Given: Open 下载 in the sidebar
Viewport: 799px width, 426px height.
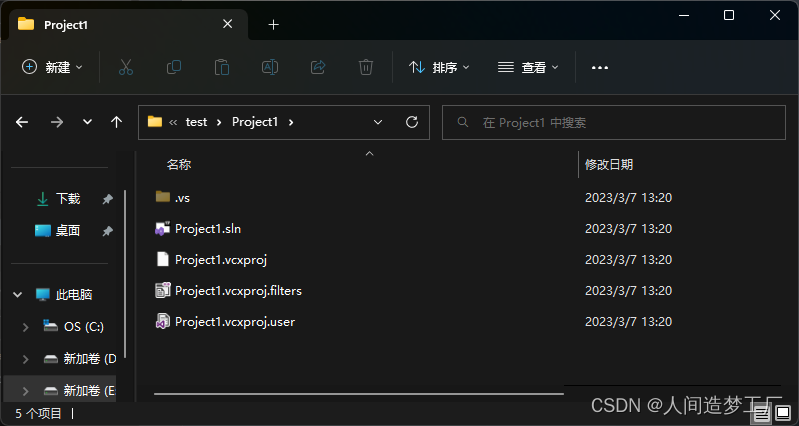Looking at the screenshot, I should pyautogui.click(x=68, y=199).
